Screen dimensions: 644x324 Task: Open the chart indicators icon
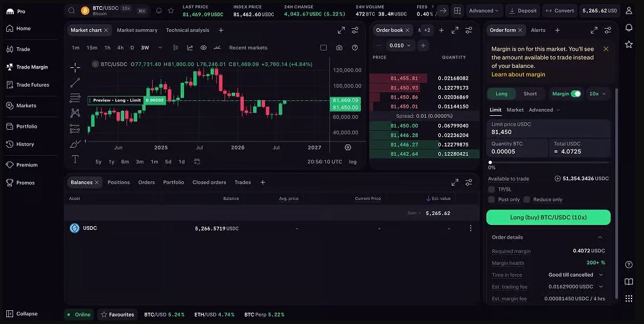pyautogui.click(x=190, y=47)
